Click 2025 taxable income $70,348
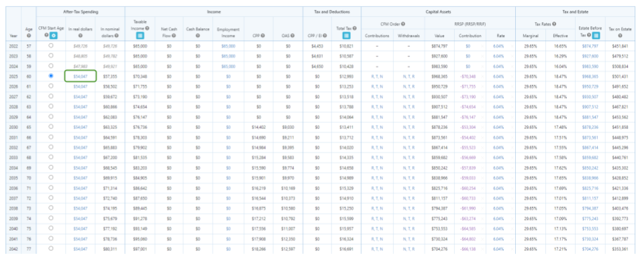This screenshot has height=258, width=644. 140,76
